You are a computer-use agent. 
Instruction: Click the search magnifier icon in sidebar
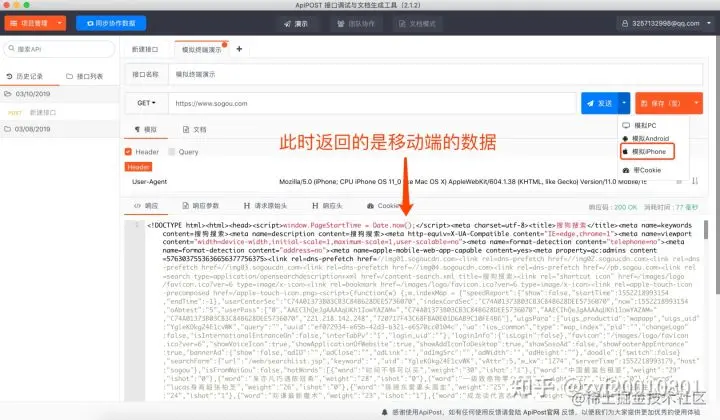(x=11, y=48)
